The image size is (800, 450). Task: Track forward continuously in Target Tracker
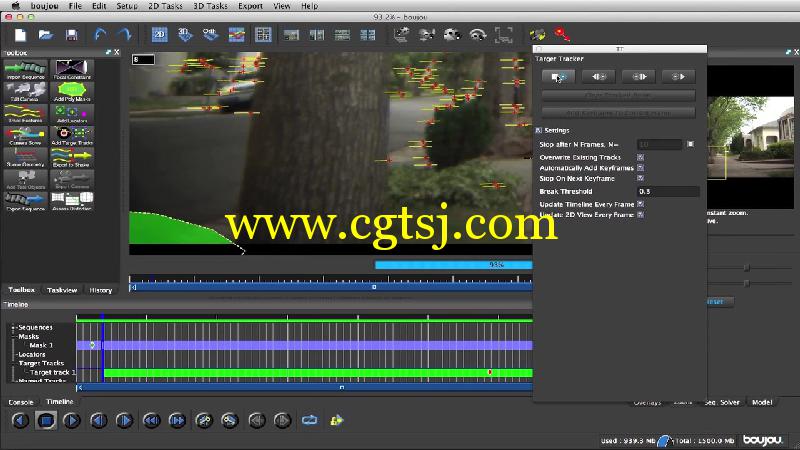pos(678,77)
